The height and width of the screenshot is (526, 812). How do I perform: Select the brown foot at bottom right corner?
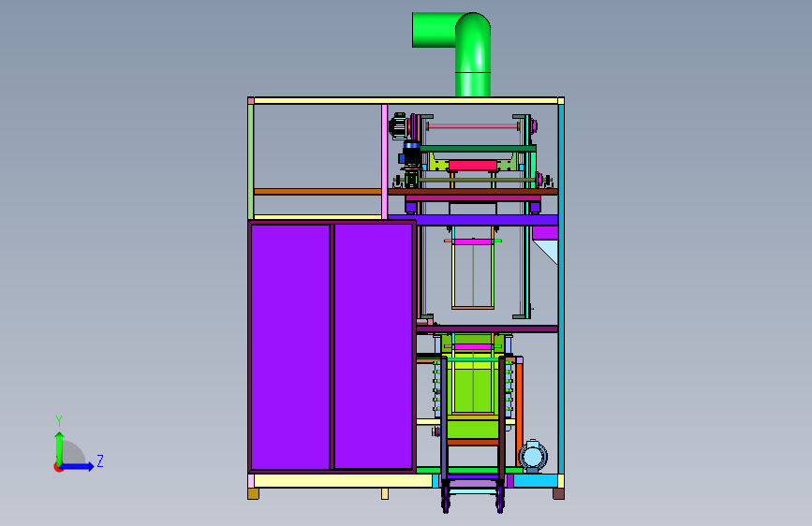click(x=558, y=493)
